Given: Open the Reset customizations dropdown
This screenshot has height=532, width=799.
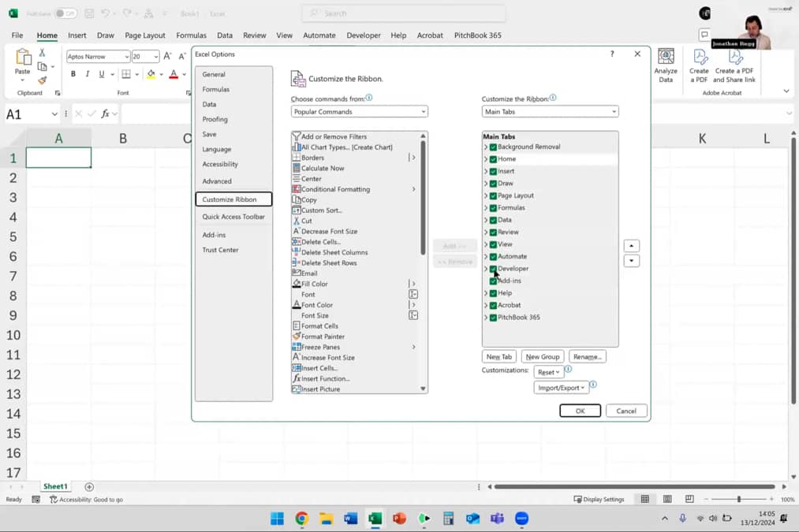Looking at the screenshot, I should (x=548, y=372).
